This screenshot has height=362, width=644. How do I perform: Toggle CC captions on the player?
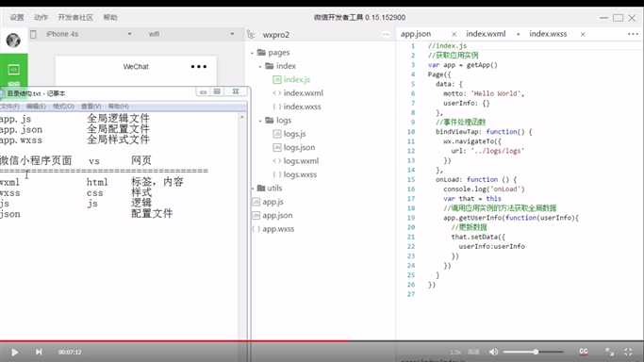click(x=584, y=352)
